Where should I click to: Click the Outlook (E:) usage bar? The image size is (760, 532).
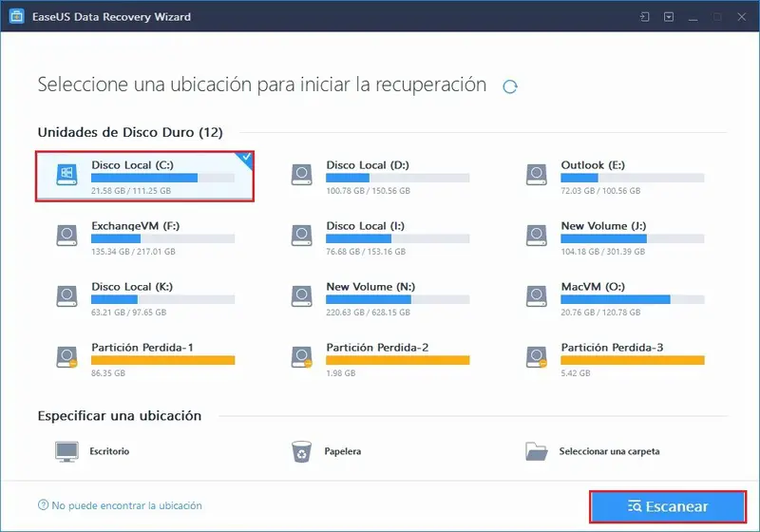tap(633, 178)
